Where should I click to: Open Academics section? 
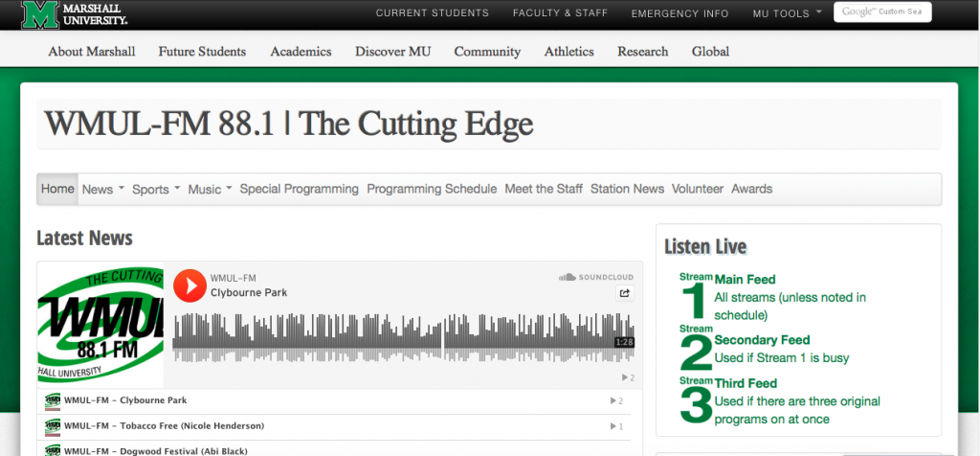[301, 52]
